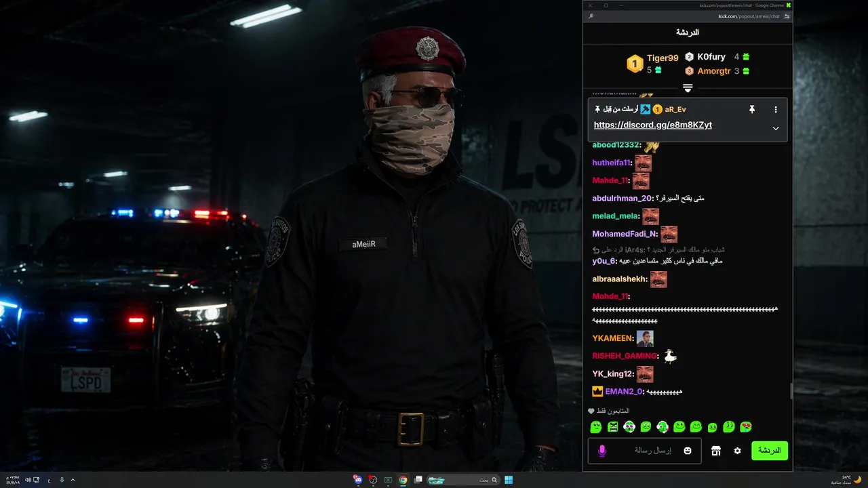
Task: Open the Discord taskbar icon with badge
Action: pyautogui.click(x=357, y=480)
